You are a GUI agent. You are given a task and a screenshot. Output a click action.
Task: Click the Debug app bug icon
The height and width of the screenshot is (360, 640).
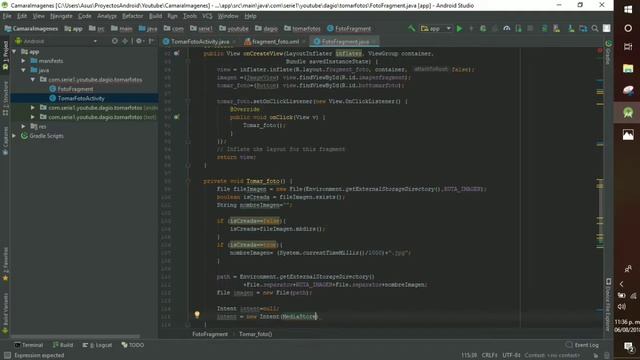click(483, 29)
